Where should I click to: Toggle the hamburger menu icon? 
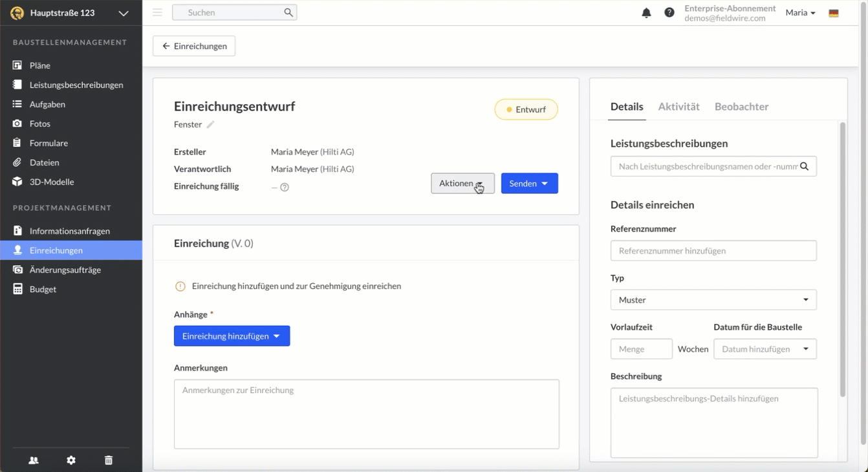click(157, 12)
